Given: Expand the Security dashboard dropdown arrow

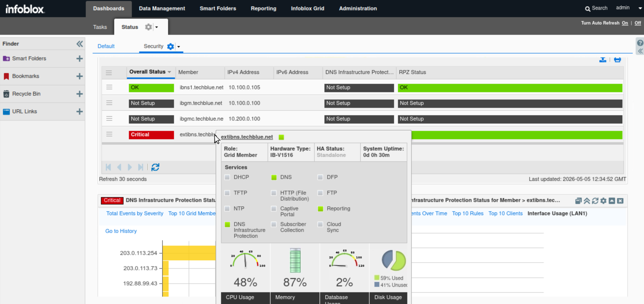Looking at the screenshot, I should 178,47.
